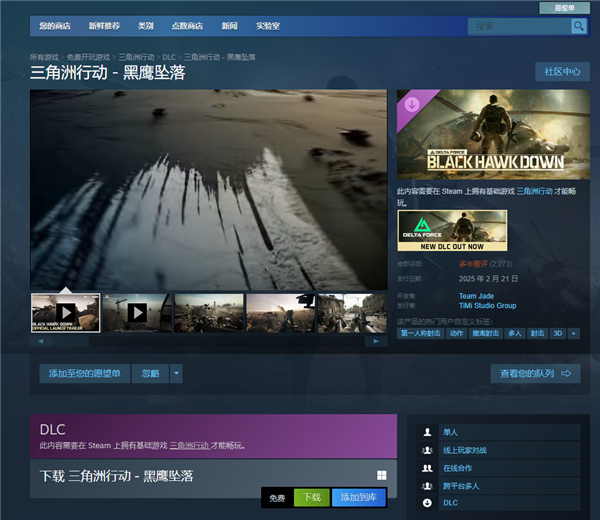The width and height of the screenshot is (600, 520).
Task: Click 添加至您的愿望单 button
Action: [84, 373]
